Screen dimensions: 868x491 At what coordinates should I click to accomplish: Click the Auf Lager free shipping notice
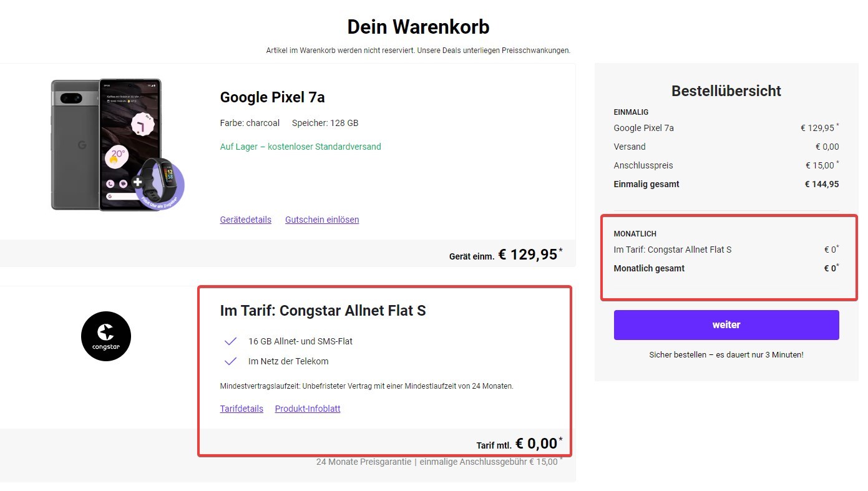click(x=300, y=147)
